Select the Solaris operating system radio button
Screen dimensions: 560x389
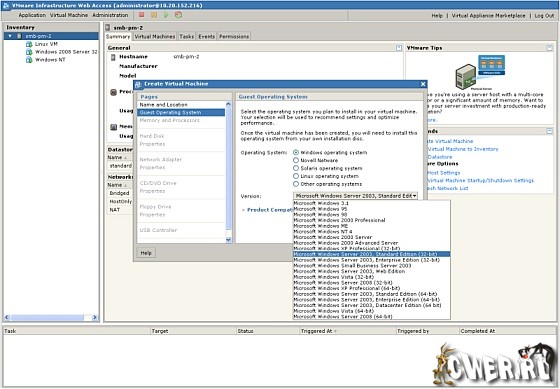click(296, 168)
